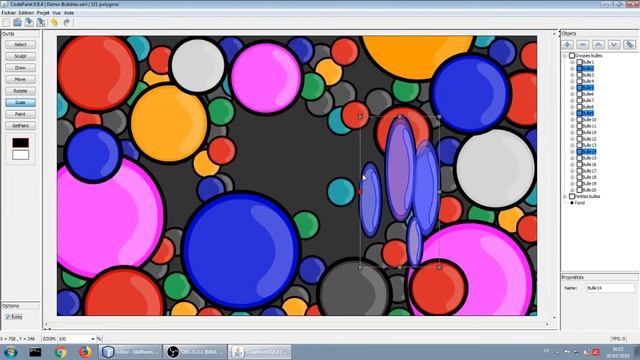
Task: Open the Projet menu
Action: [x=43, y=13]
